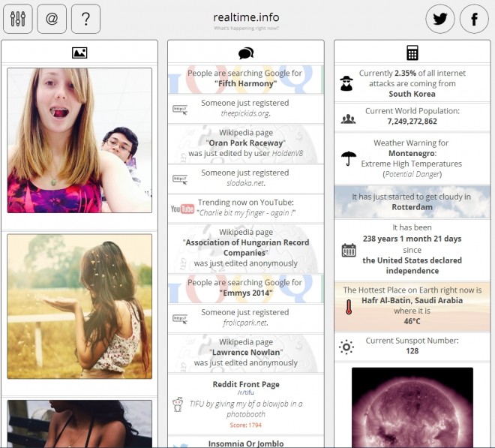
Task: Open the Reddit TIFU photobooth post title
Action: pos(246,409)
